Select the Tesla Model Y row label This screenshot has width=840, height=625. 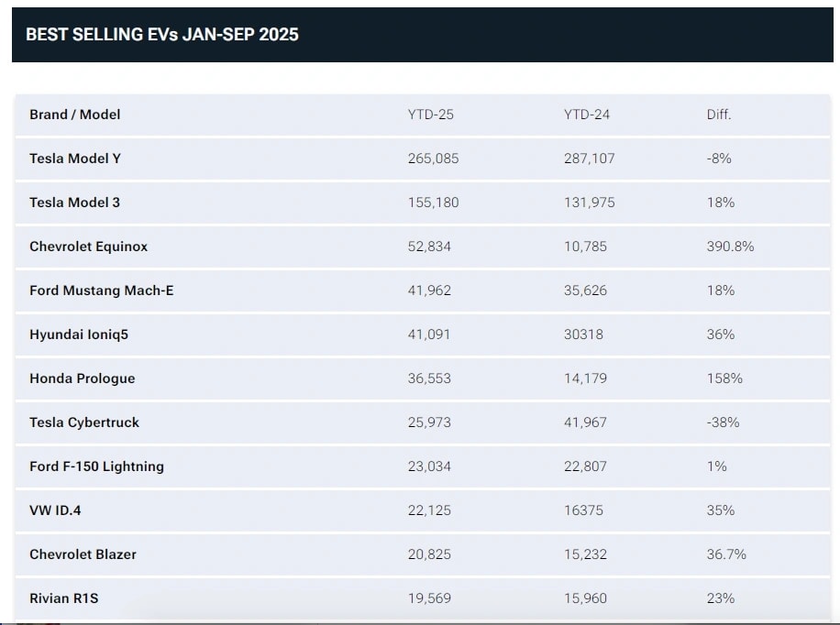pyautogui.click(x=75, y=159)
